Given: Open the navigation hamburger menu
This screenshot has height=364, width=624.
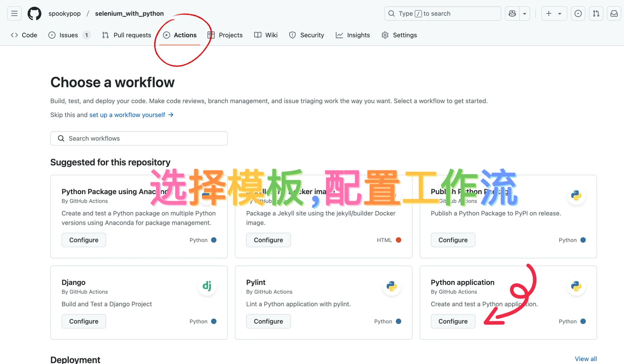Looking at the screenshot, I should click(x=14, y=13).
